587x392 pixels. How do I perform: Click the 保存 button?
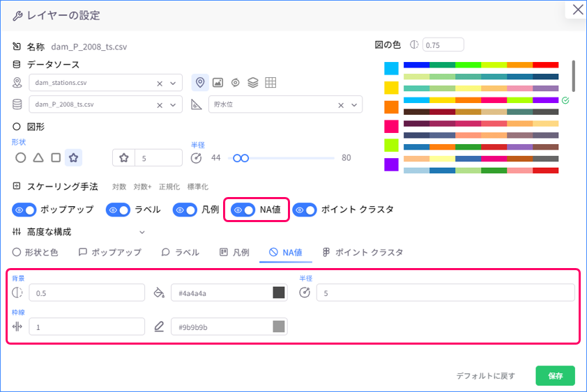coord(555,375)
